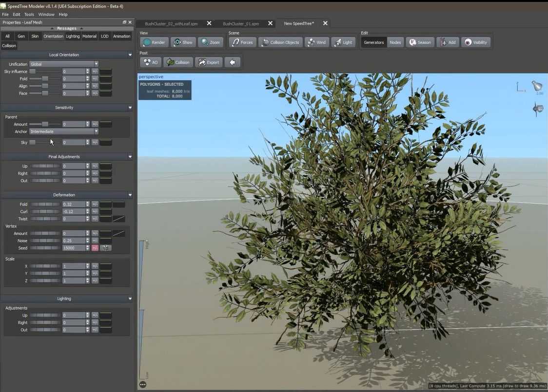The height and width of the screenshot is (392, 548).
Task: Click the Post Collision button
Action: point(178,62)
